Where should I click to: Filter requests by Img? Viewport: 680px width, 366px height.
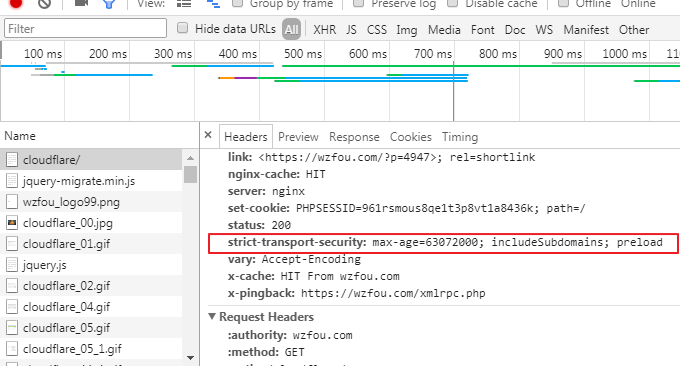[x=407, y=30]
